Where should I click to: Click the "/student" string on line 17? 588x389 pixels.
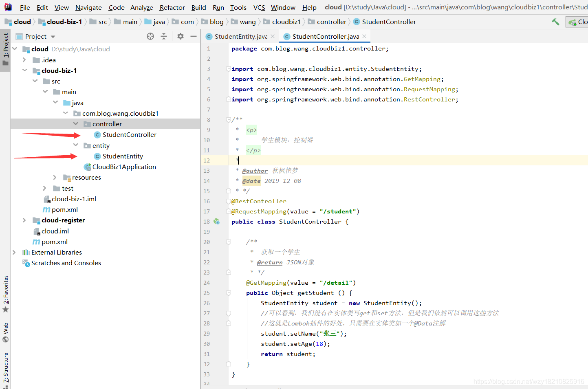[x=337, y=211]
